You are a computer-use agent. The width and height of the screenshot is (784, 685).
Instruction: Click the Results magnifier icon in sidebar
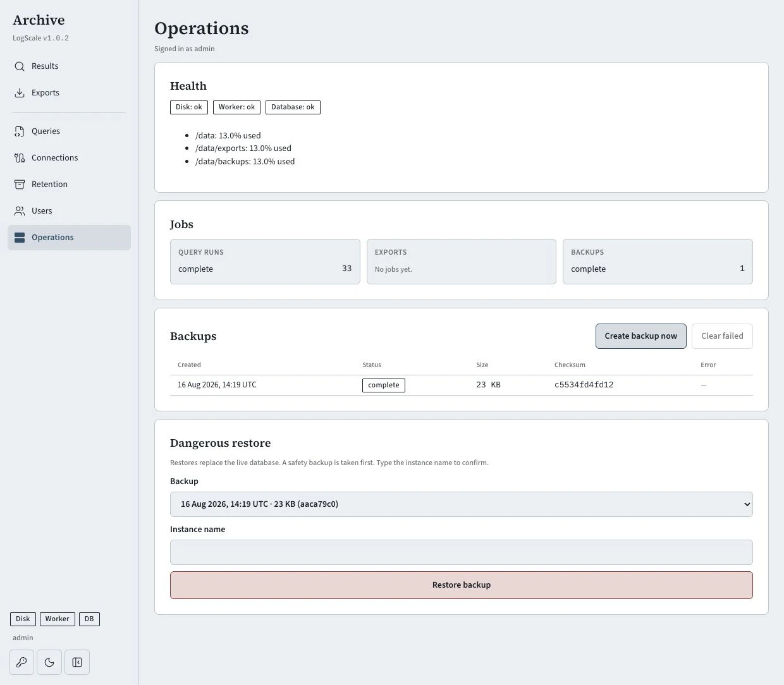pyautogui.click(x=20, y=66)
